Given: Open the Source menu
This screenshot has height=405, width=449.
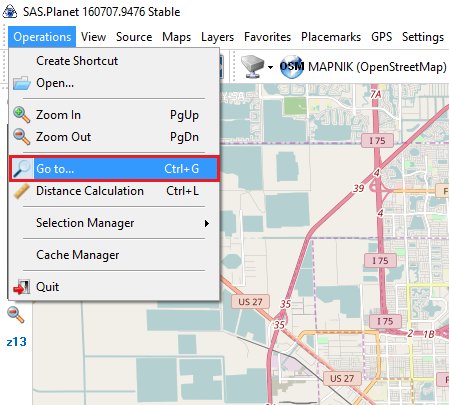Looking at the screenshot, I should 134,37.
